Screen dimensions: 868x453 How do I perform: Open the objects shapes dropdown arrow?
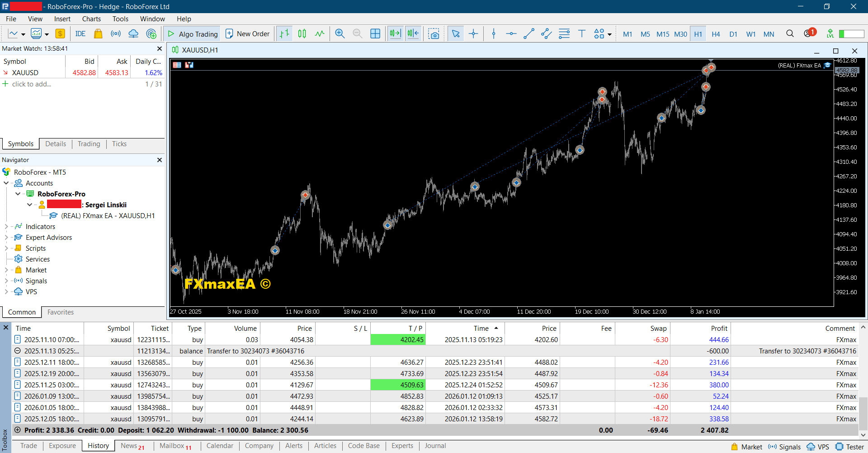tap(610, 34)
